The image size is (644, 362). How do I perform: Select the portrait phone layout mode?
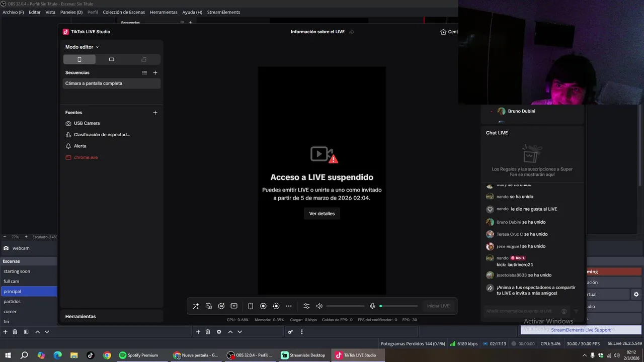coord(79,59)
